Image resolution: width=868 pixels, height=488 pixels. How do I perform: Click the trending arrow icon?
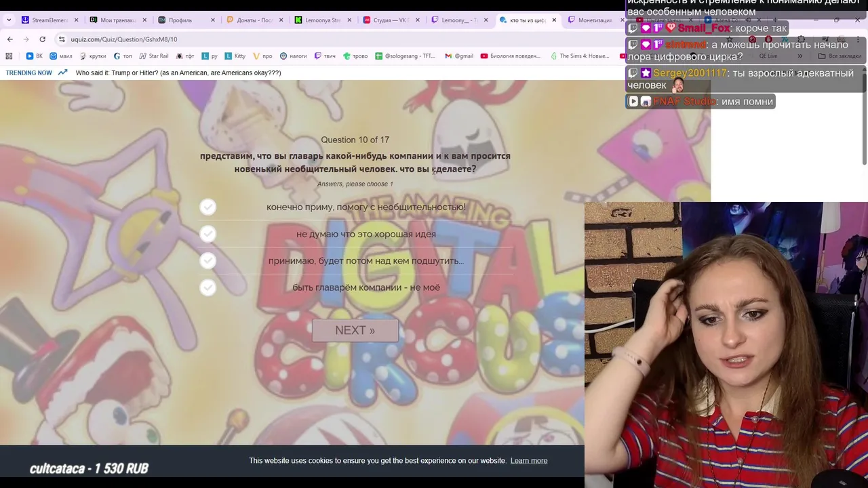coord(63,73)
